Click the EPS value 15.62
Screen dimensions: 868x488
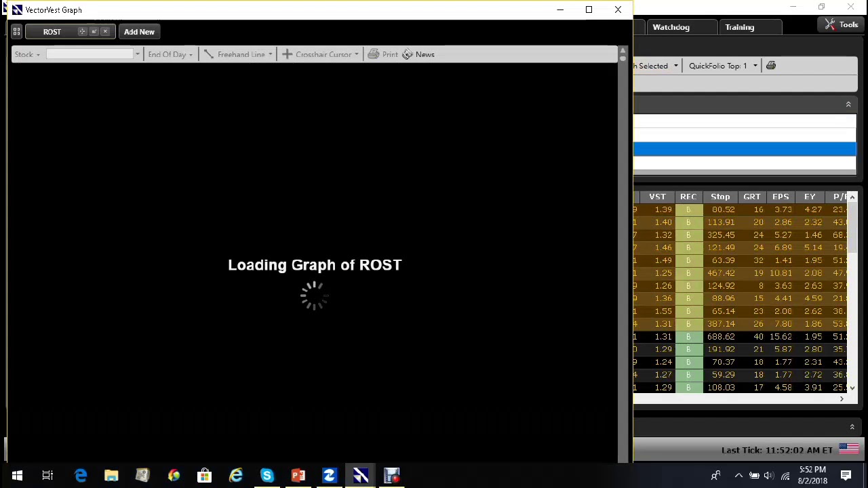(781, 337)
